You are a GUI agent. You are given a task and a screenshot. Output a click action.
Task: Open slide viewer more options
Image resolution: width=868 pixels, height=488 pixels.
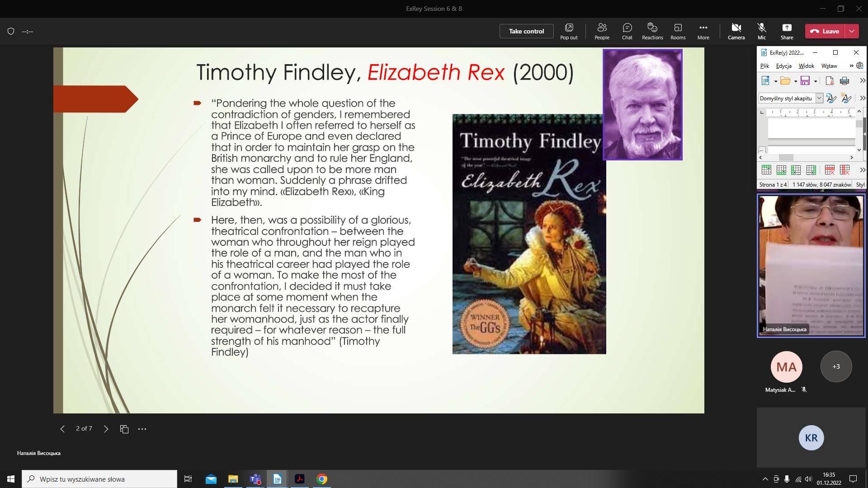tap(142, 429)
